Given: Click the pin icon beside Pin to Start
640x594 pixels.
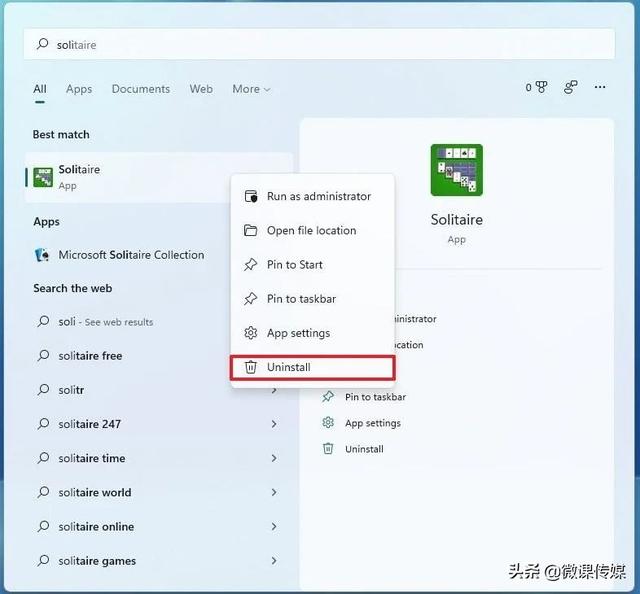Looking at the screenshot, I should click(x=250, y=265).
